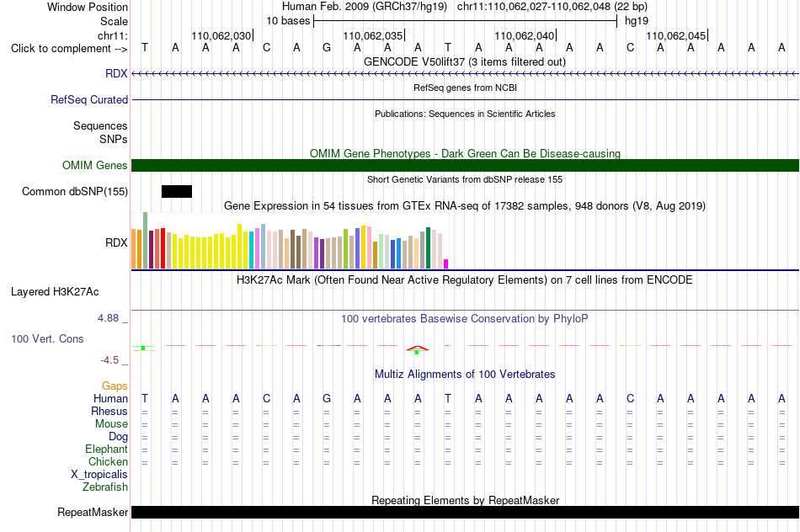Click the tall green-gray first GTEx bar

(146, 240)
